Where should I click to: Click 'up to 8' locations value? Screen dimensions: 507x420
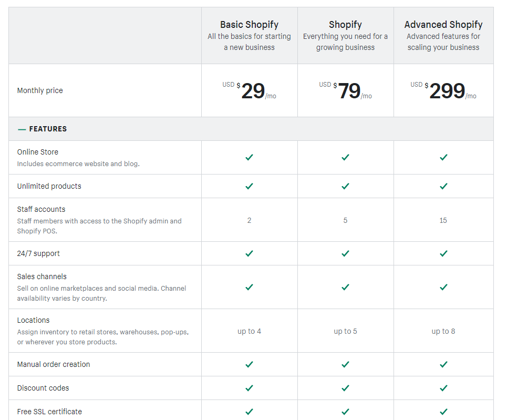tap(443, 331)
